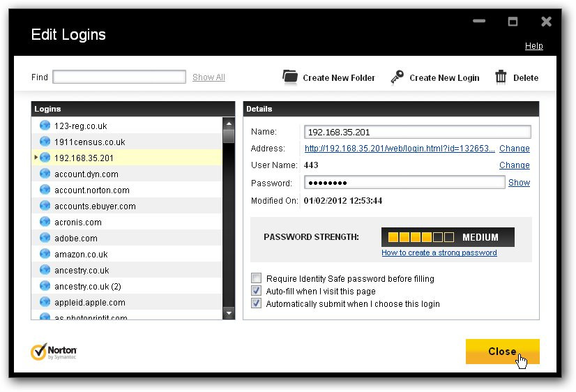576x392 pixels.
Task: Open the Help link
Action: (533, 45)
